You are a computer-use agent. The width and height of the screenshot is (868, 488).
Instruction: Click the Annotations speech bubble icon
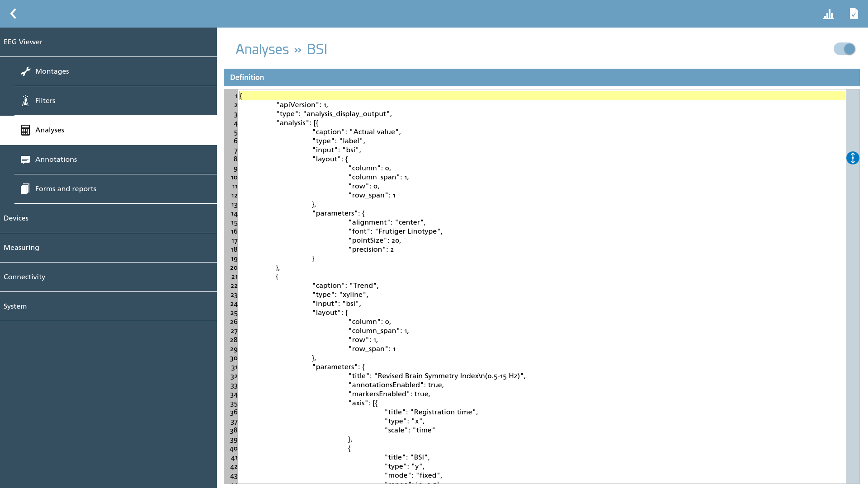coord(25,160)
